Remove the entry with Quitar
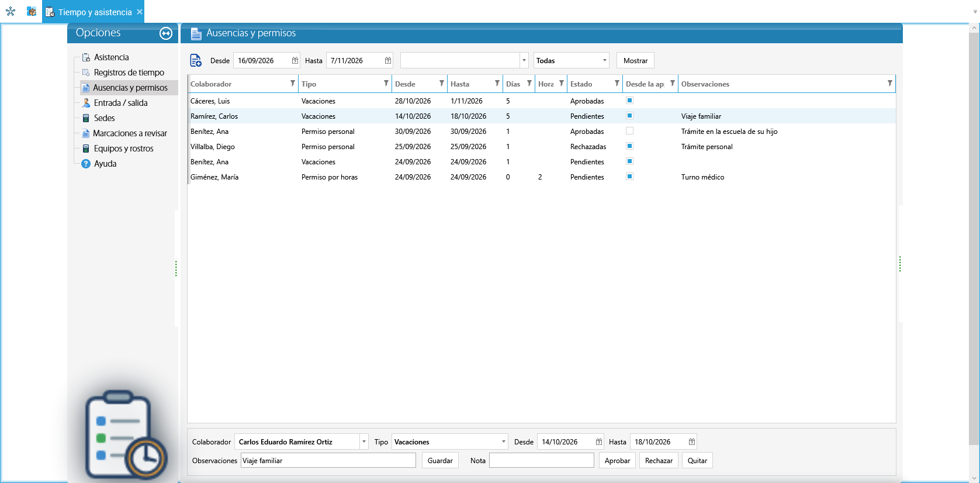The image size is (980, 483). pos(697,460)
